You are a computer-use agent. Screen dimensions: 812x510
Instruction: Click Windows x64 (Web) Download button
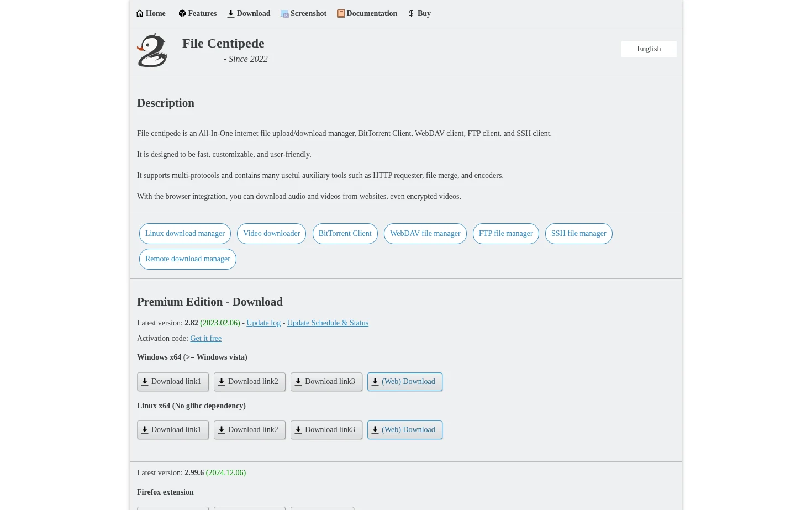point(405,382)
